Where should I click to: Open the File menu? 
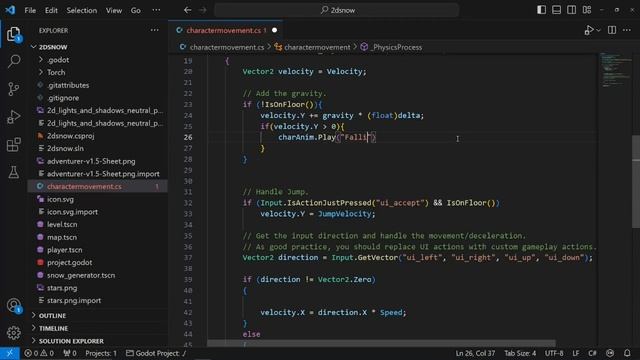point(30,10)
